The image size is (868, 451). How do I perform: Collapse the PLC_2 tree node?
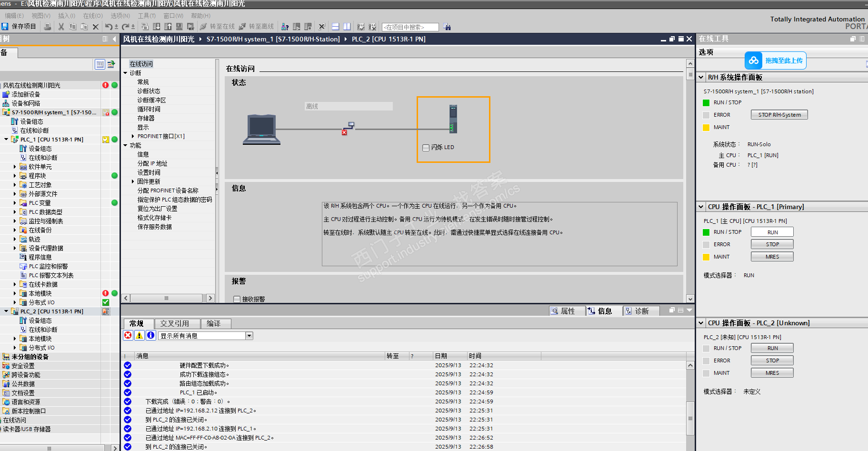coord(6,311)
